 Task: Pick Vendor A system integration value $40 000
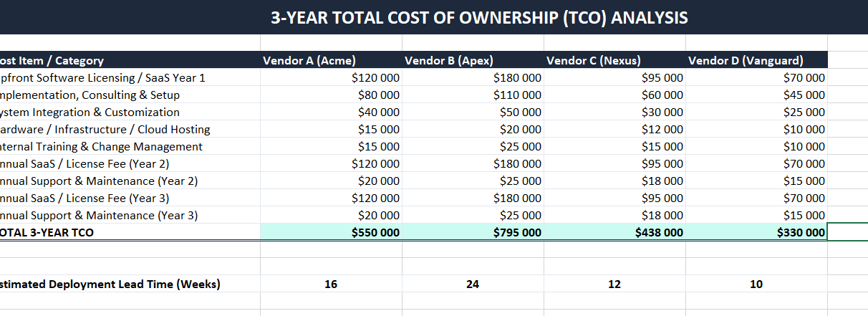(x=332, y=112)
